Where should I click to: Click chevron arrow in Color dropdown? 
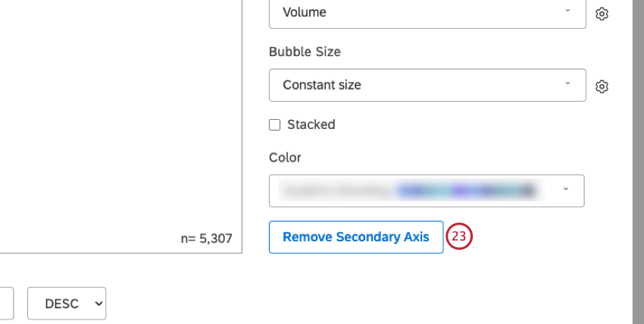(565, 190)
